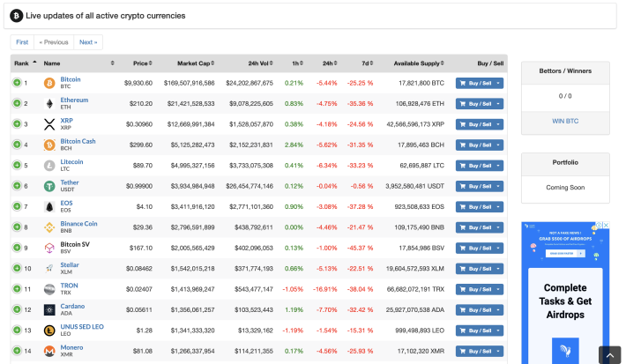Open Buy / Sell dropdown arrow for Cardano
The image size is (626, 364).
tap(498, 310)
